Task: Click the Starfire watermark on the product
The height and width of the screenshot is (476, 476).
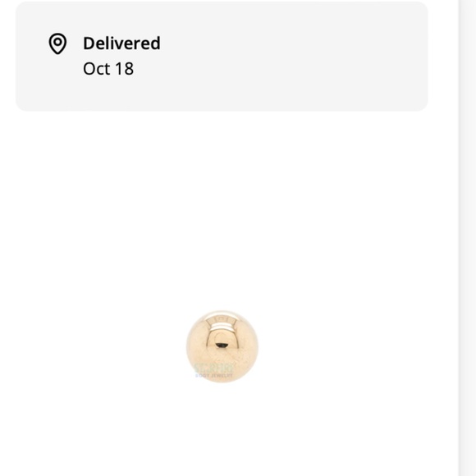Action: 214,368
